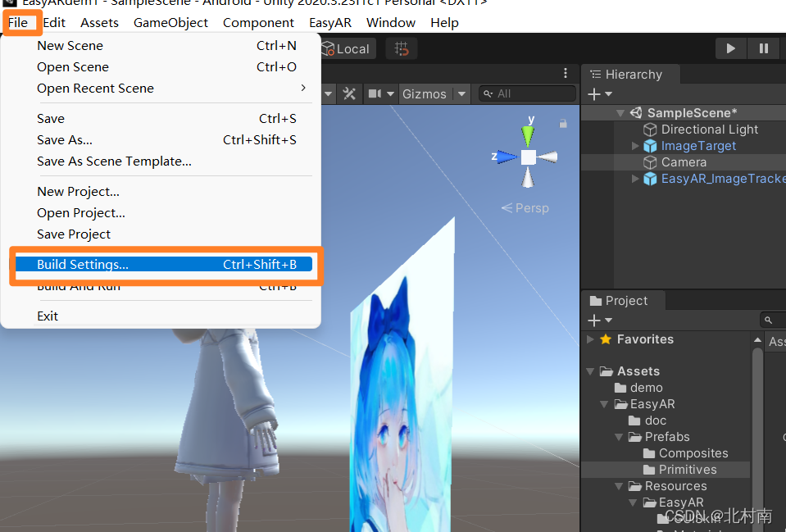Open the Help menu

click(444, 23)
